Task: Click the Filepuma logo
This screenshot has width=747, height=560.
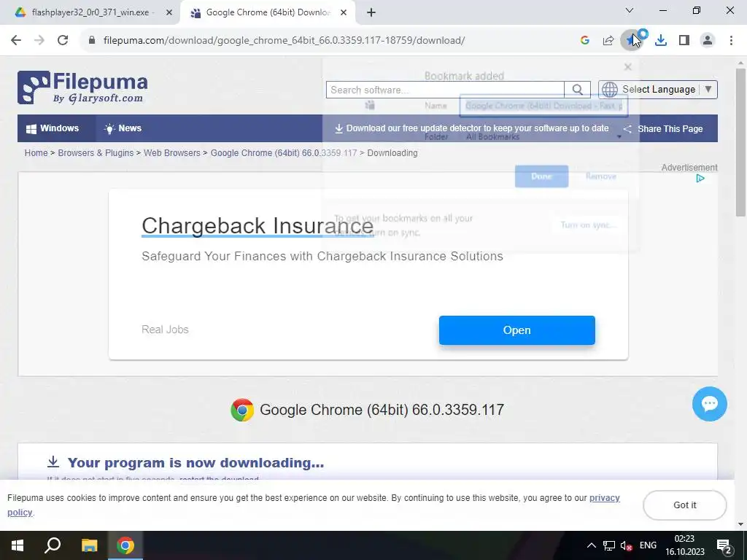Action: pyautogui.click(x=82, y=87)
